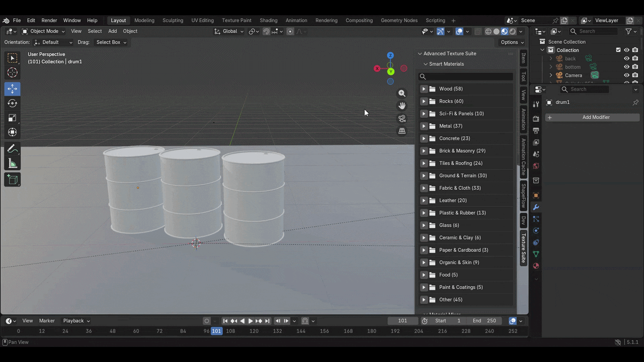The width and height of the screenshot is (644, 362).
Task: Select the Add Cube tool
Action: click(x=13, y=180)
